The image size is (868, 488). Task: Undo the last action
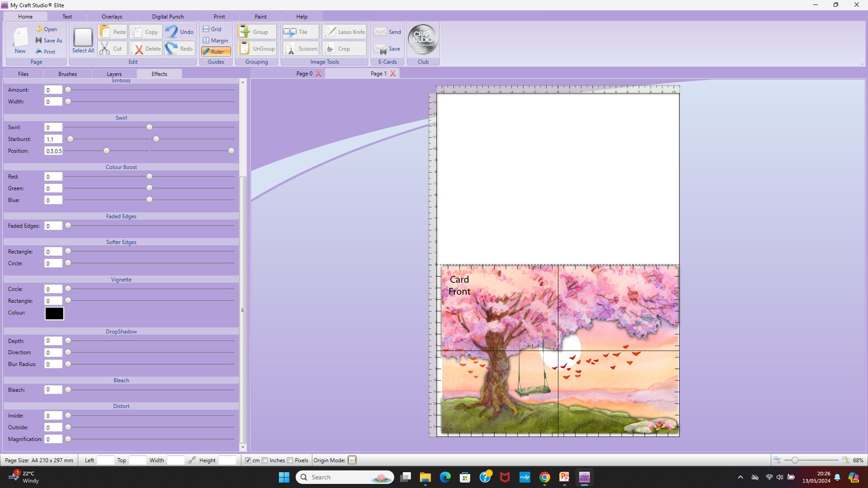point(179,32)
